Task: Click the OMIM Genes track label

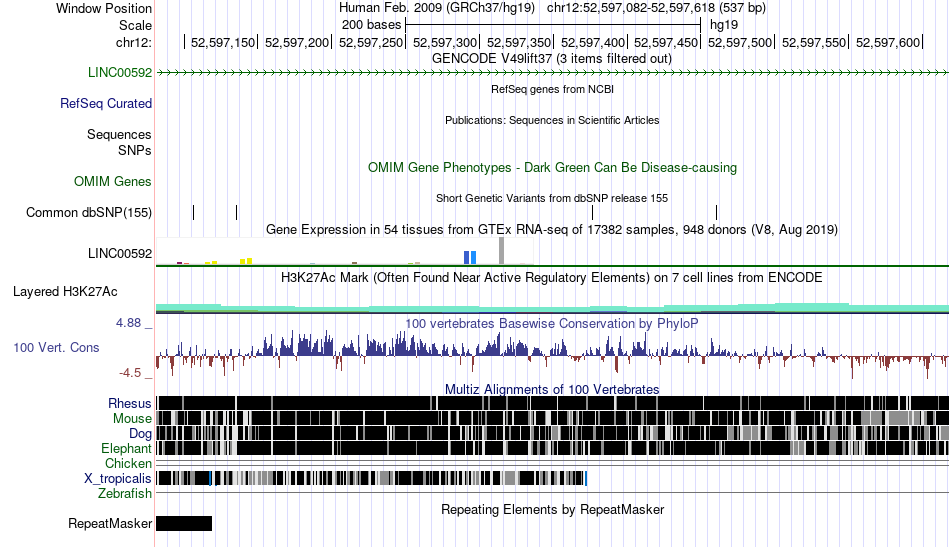Action: coord(112,182)
